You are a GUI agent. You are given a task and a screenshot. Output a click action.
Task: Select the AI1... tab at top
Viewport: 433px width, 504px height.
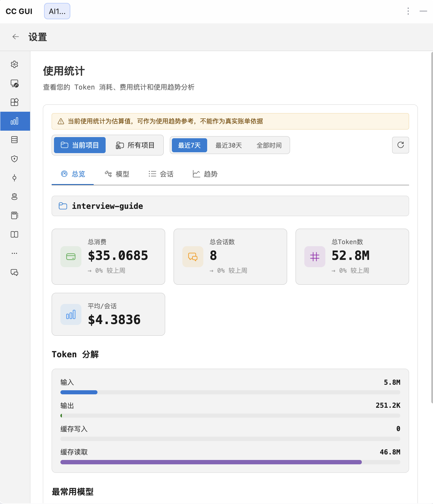(57, 11)
